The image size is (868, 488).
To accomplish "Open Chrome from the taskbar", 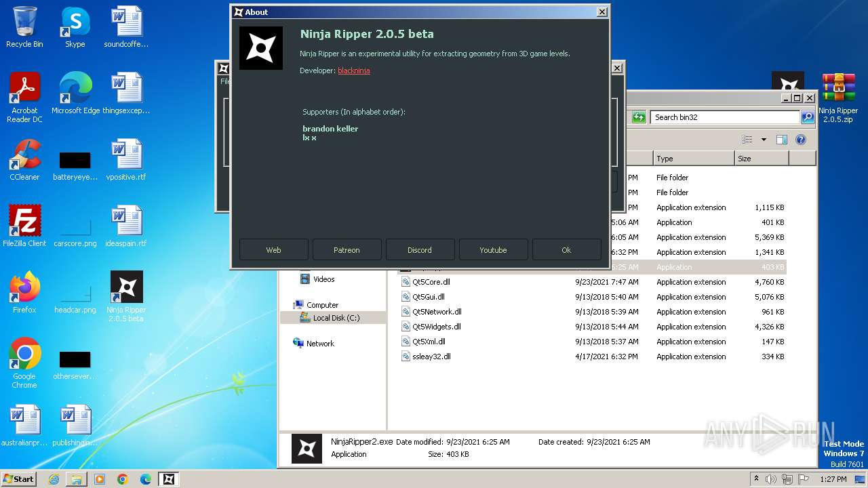I will [123, 479].
